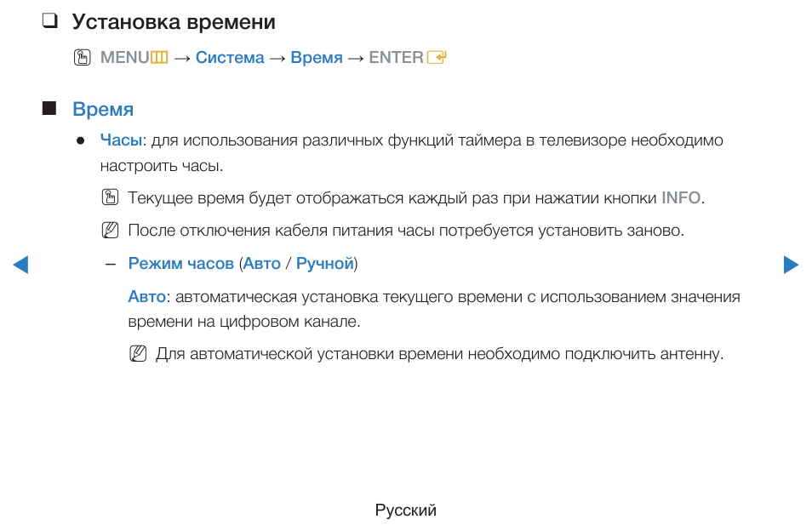Click the blue 'Время' section heading
The width and height of the screenshot is (812, 531).
tap(103, 109)
